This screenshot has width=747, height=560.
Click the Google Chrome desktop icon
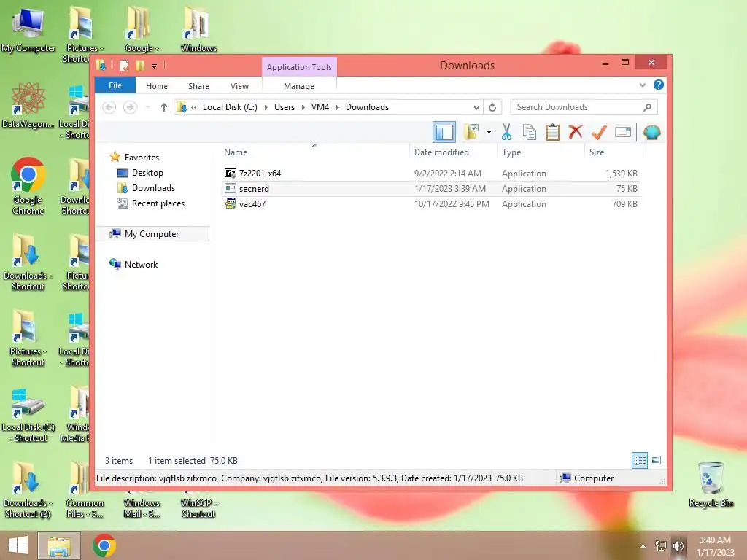(x=28, y=186)
